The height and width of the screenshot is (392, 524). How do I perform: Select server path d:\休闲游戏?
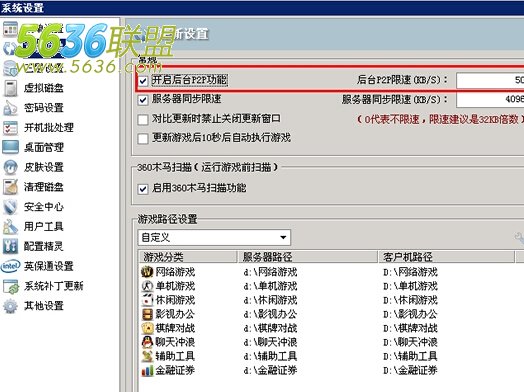point(270,300)
